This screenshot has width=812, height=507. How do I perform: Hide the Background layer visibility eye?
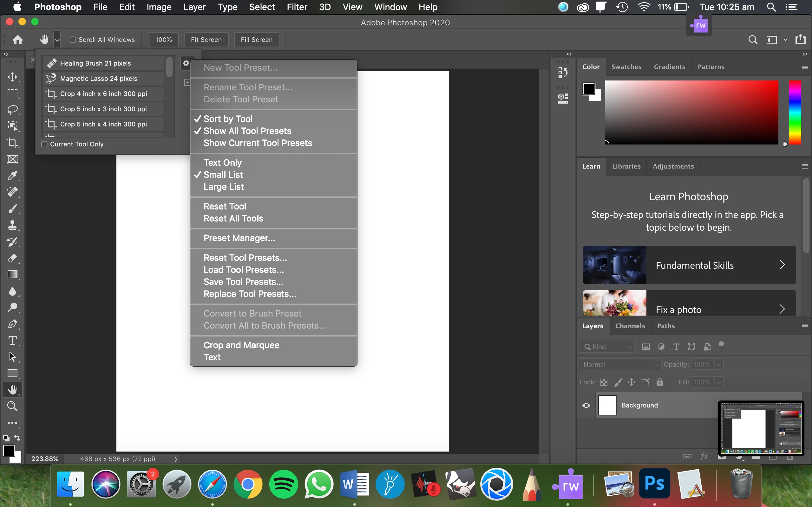(586, 405)
